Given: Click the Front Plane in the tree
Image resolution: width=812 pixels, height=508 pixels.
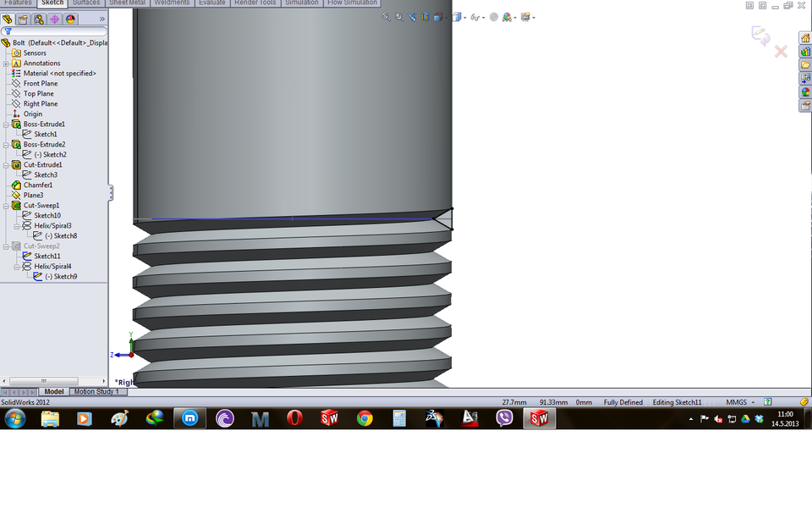Looking at the screenshot, I should [x=42, y=83].
